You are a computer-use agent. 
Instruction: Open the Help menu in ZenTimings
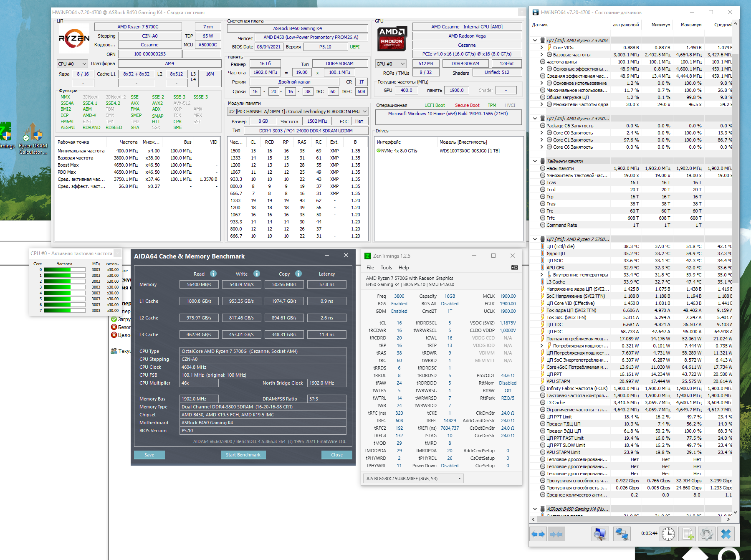coord(404,268)
